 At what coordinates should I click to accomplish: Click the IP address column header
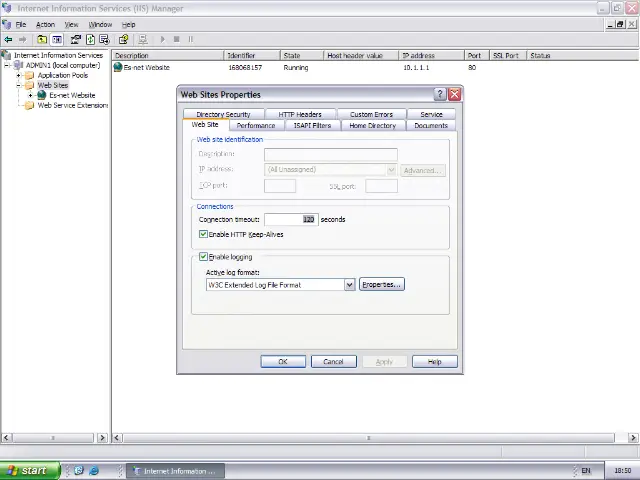point(431,56)
